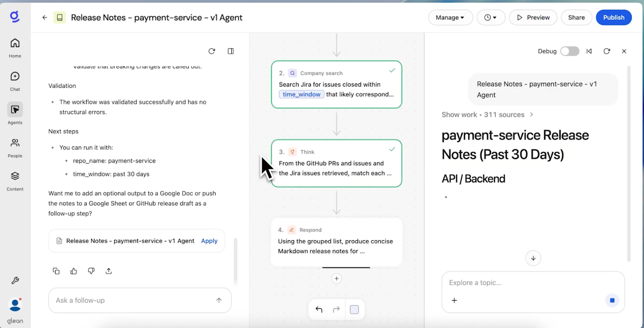Select the Think step node
644x328 pixels.
pos(336,163)
